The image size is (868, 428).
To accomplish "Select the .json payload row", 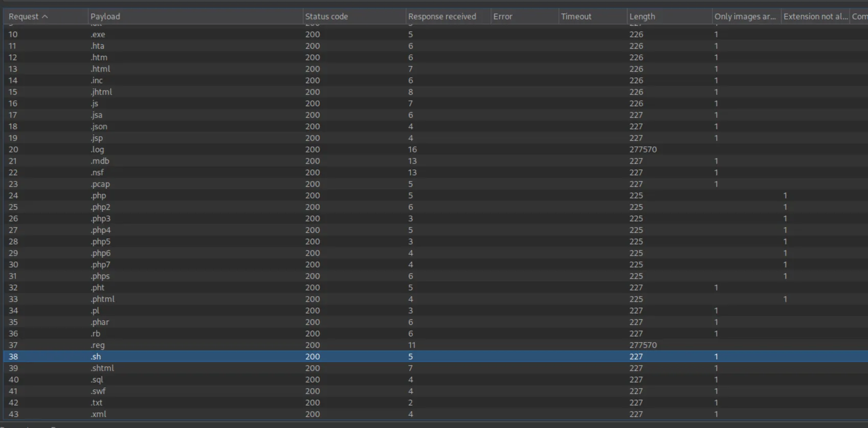I will point(436,126).
